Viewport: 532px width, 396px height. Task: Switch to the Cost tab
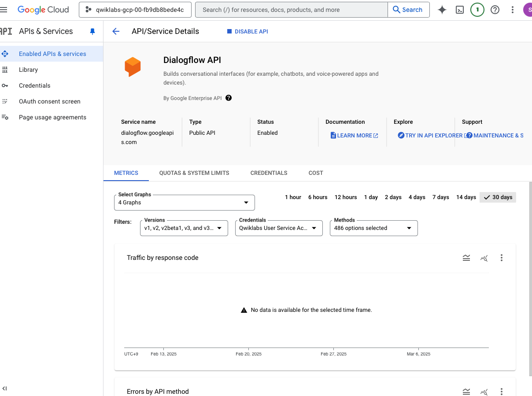point(316,173)
